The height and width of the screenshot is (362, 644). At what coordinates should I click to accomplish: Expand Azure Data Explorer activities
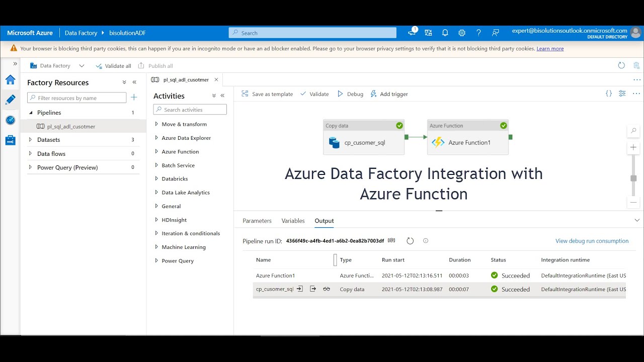(x=156, y=138)
